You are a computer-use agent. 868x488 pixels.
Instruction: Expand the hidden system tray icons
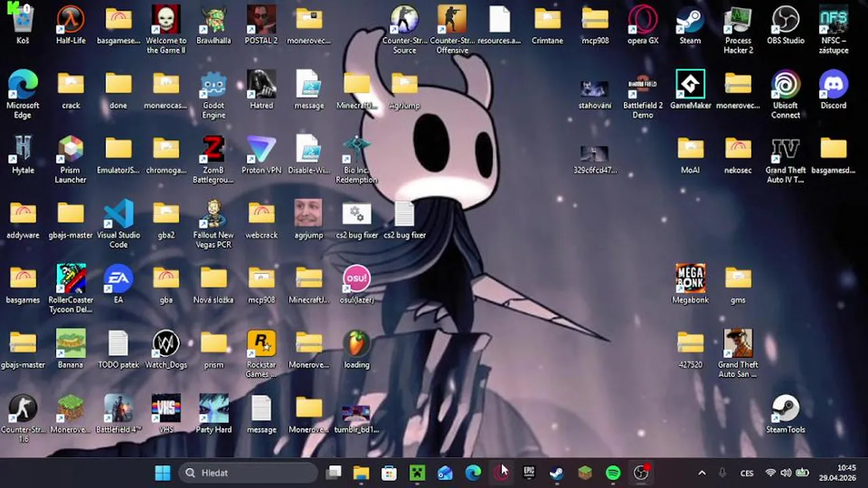point(702,472)
